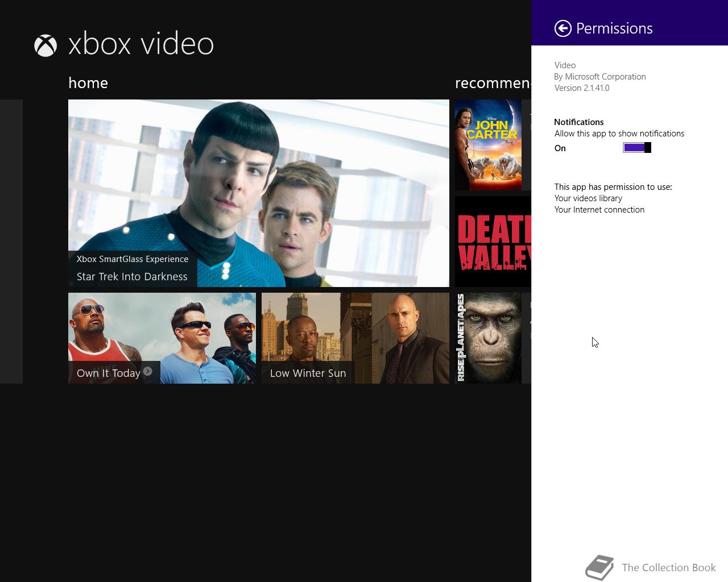This screenshot has height=582, width=728.
Task: Click the back arrow in Permissions panel
Action: pyautogui.click(x=562, y=28)
